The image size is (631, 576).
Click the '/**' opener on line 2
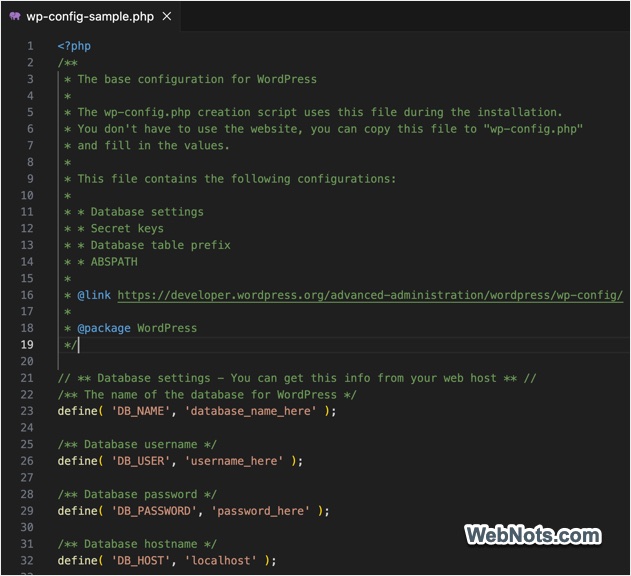67,63
